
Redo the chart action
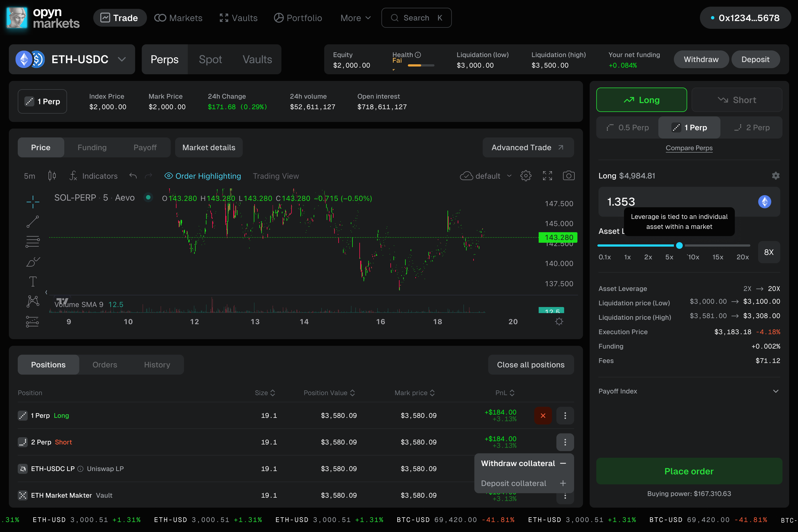point(149,176)
